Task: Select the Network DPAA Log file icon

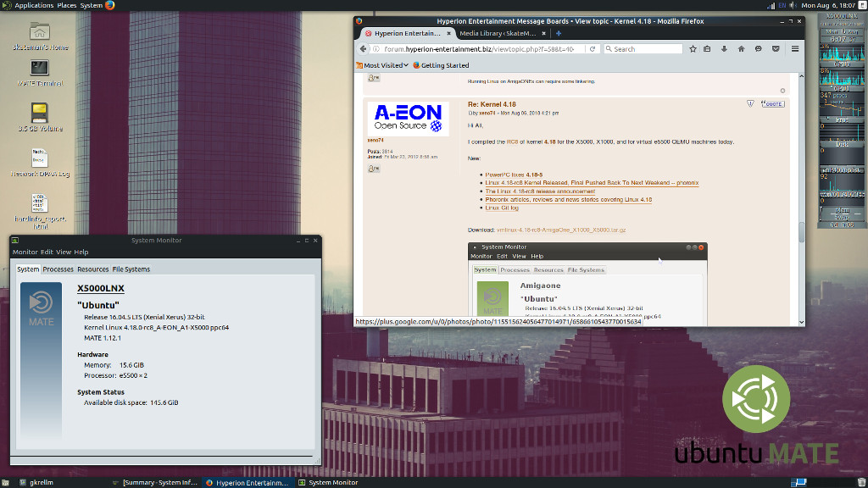Action: pos(40,163)
